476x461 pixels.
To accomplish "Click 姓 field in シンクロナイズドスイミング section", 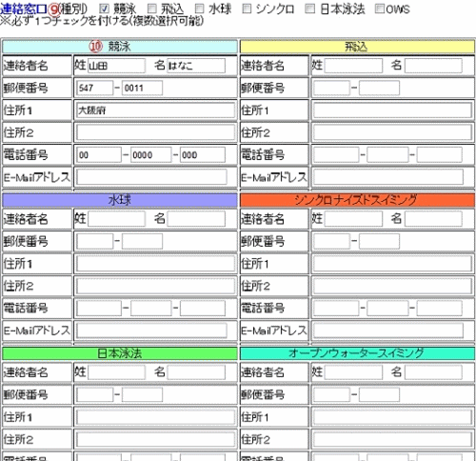I will 353,219.
